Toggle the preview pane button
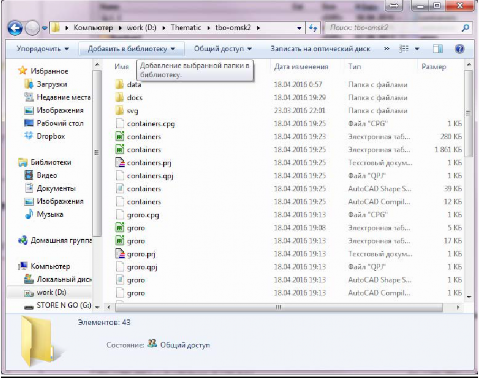 438,49
